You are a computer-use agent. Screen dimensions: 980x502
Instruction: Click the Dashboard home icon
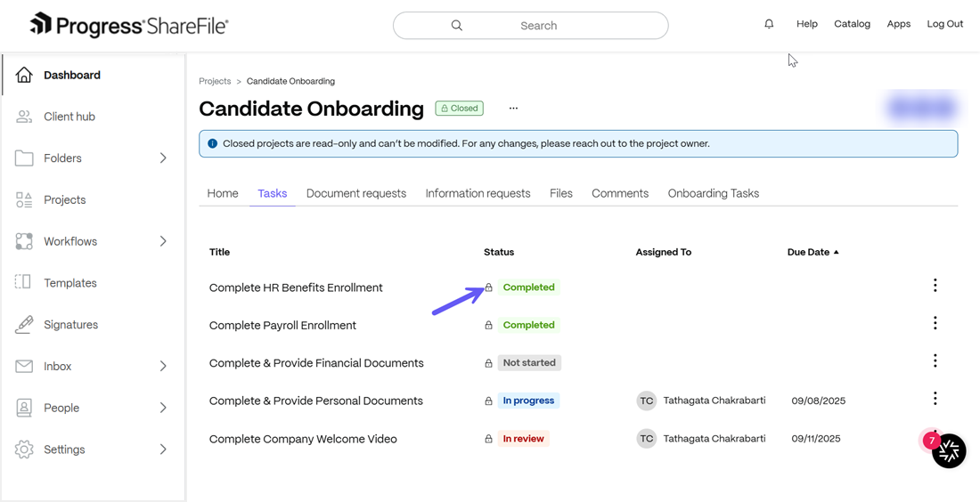click(x=24, y=75)
